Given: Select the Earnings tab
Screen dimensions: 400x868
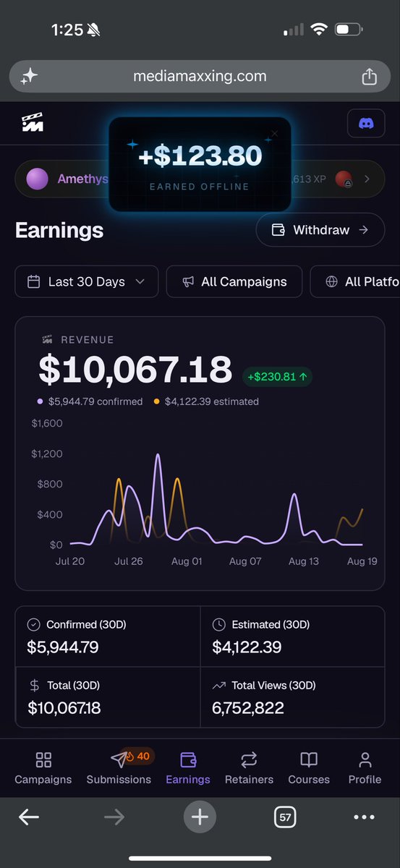Looking at the screenshot, I should coord(188,768).
